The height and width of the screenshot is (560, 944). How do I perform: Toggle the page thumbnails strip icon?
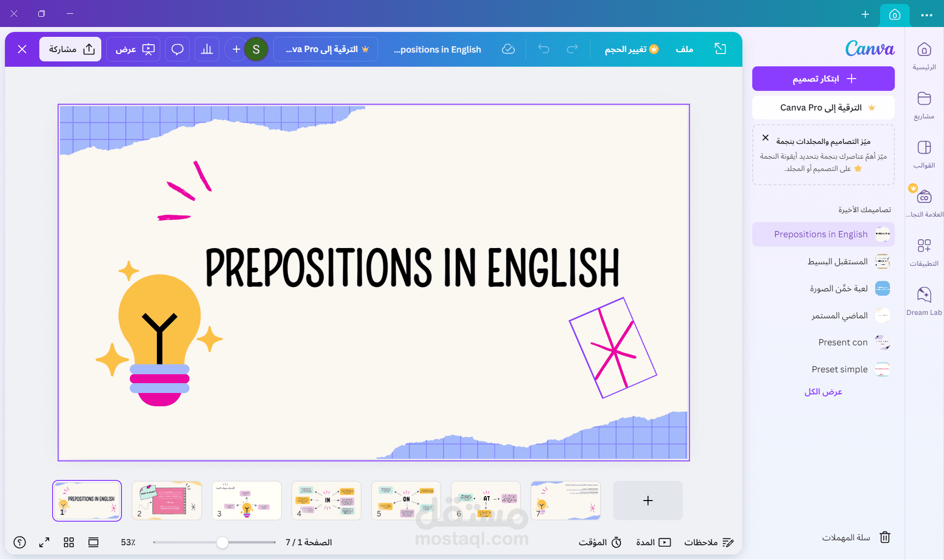(x=93, y=542)
